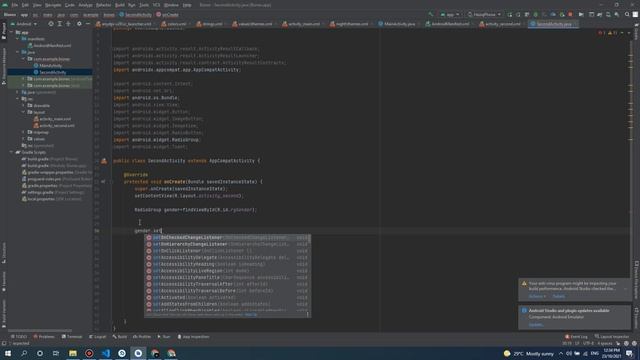Expand the values folder
Screen dimensions: 640x360
[x=23, y=139]
